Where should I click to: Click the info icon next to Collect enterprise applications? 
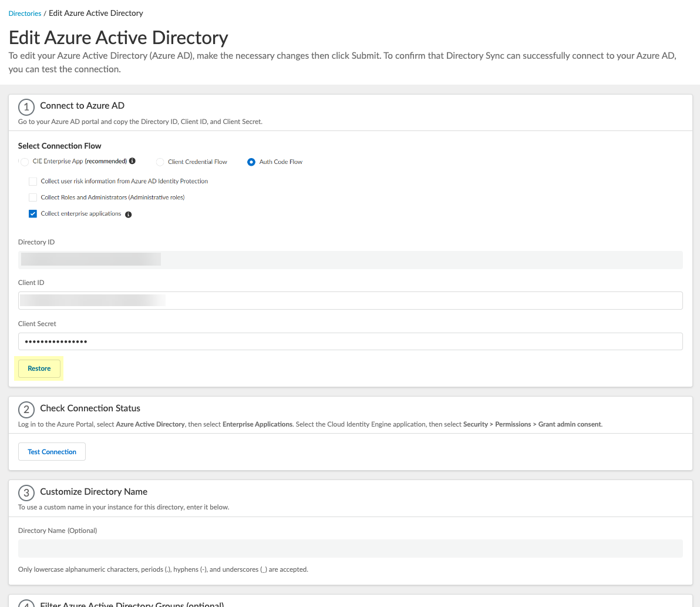click(x=129, y=214)
